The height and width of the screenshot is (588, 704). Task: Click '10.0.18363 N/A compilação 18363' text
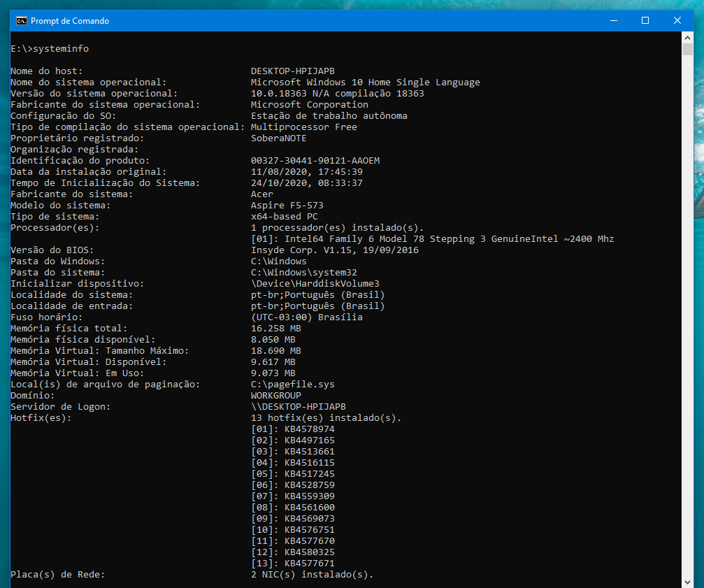(x=337, y=94)
